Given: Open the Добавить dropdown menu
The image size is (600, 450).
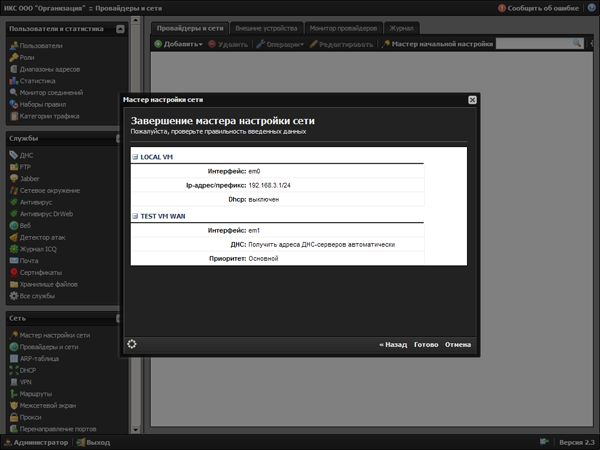Looking at the screenshot, I should (x=178, y=44).
